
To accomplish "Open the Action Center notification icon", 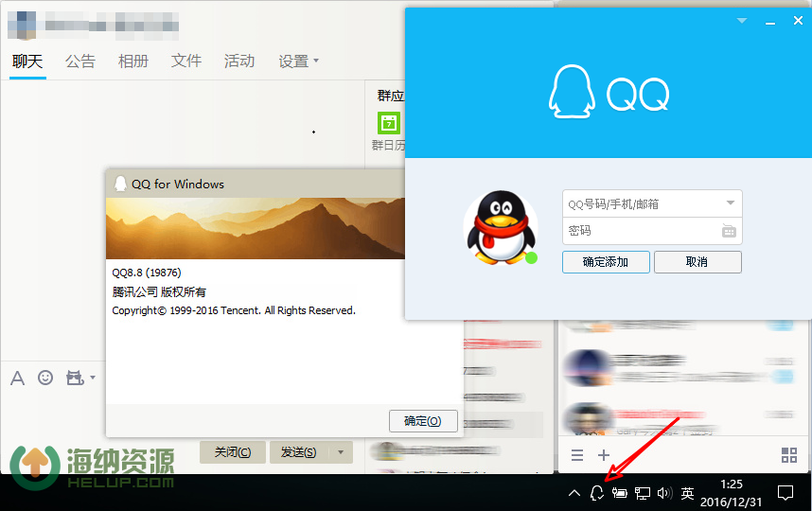I will (786, 493).
